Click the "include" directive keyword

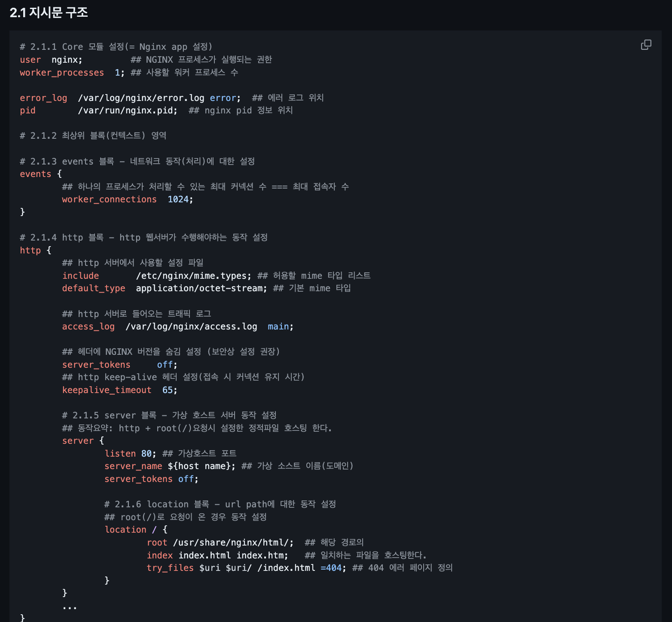point(80,276)
